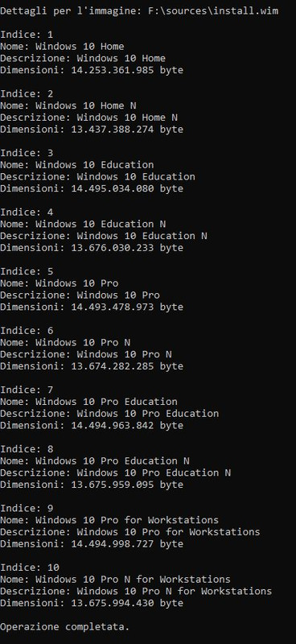The width and height of the screenshot is (296, 644).
Task: Click the size 13.675.994.430 byte
Action: tap(127, 603)
